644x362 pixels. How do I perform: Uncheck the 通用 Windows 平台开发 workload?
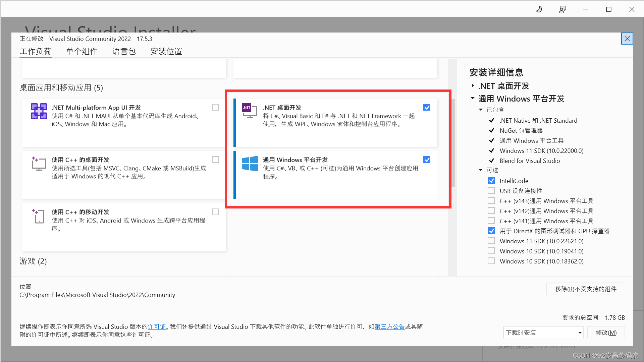pyautogui.click(x=427, y=160)
